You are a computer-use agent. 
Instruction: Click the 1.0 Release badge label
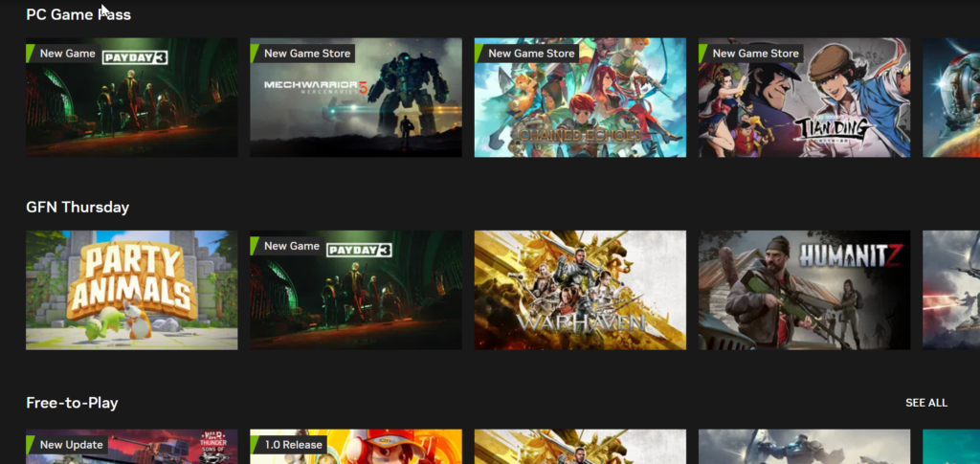point(289,445)
